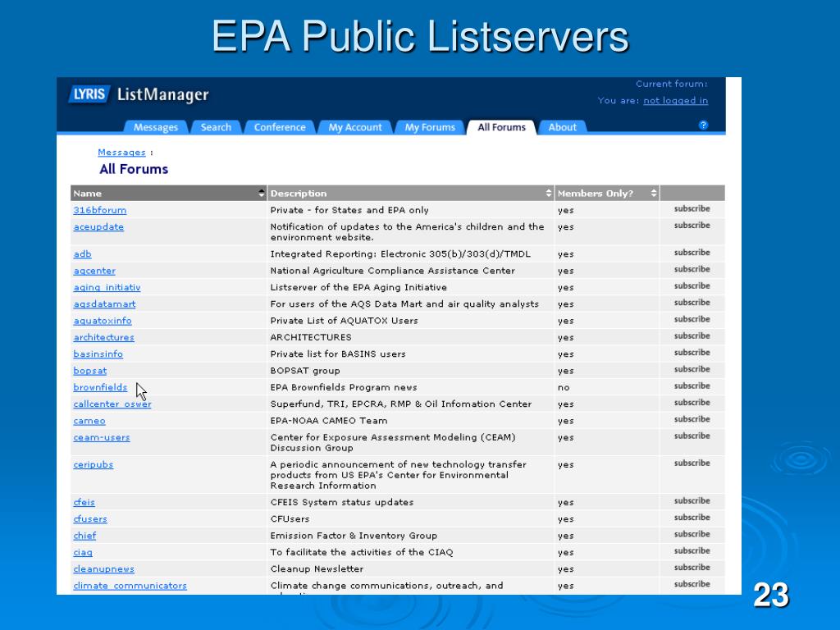This screenshot has height=630, width=840.
Task: Open the cfusers forum
Action: pyautogui.click(x=90, y=519)
